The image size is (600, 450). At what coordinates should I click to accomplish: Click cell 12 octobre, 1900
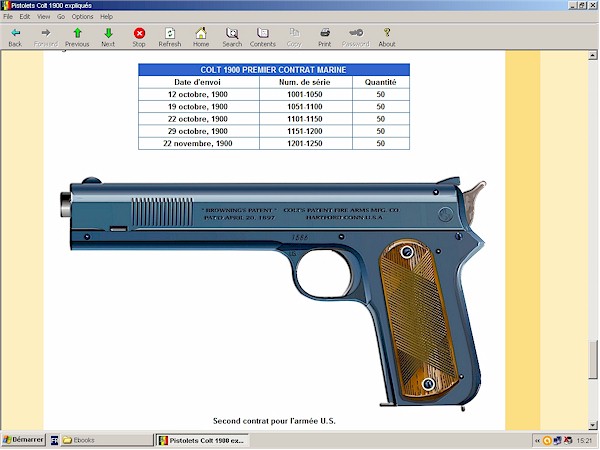198,94
